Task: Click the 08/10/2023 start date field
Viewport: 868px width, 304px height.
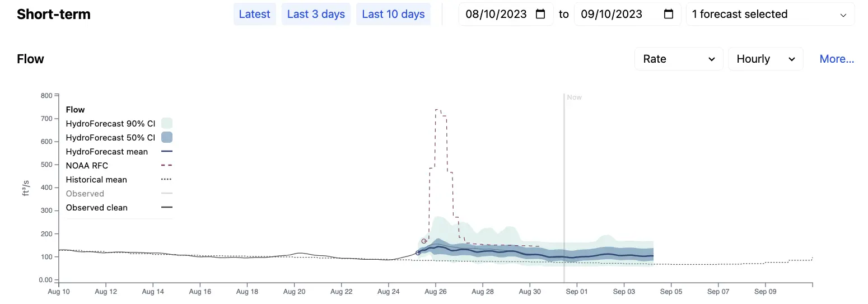Action: tap(506, 14)
